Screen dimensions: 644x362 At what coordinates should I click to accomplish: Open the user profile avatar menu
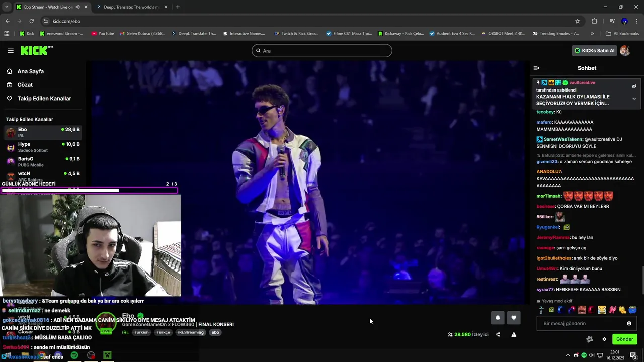tap(625, 51)
